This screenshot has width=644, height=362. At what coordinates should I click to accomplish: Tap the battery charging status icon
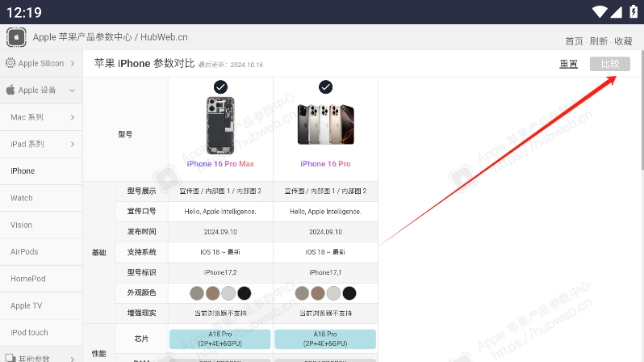[x=634, y=12]
